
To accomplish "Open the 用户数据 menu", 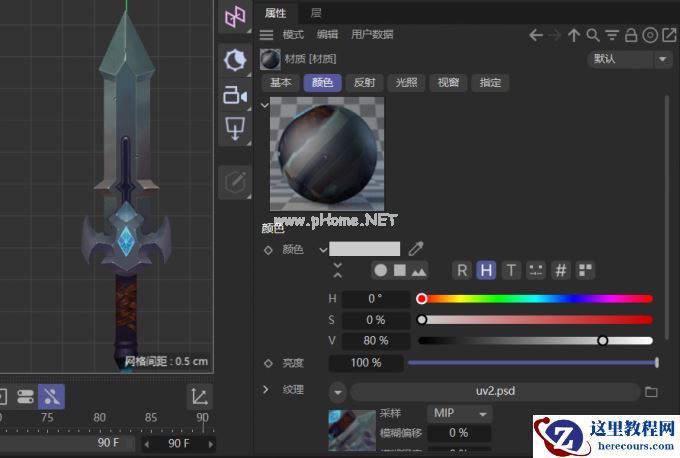I will point(372,35).
